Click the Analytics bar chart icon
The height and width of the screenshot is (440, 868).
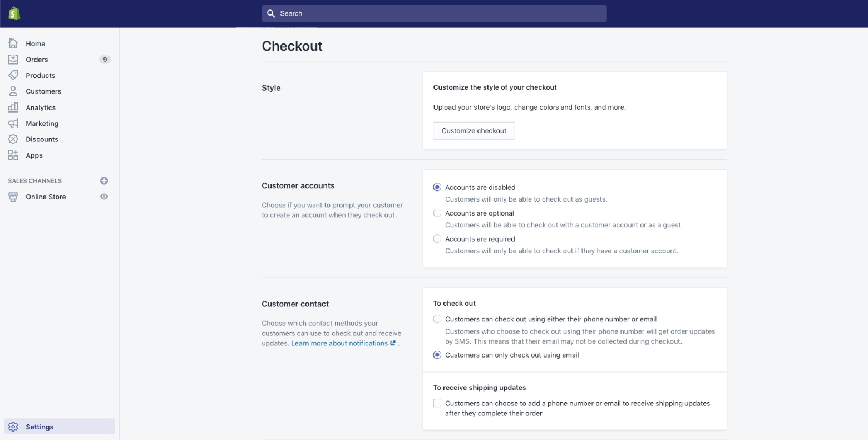click(13, 107)
